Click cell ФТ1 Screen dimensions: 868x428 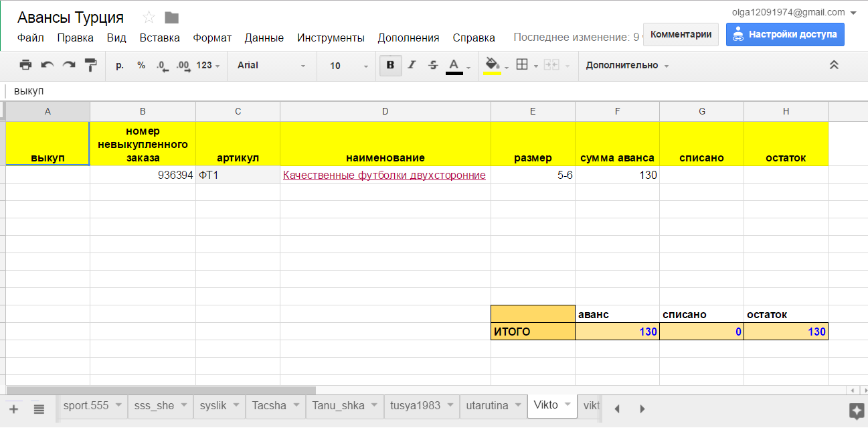coord(238,175)
